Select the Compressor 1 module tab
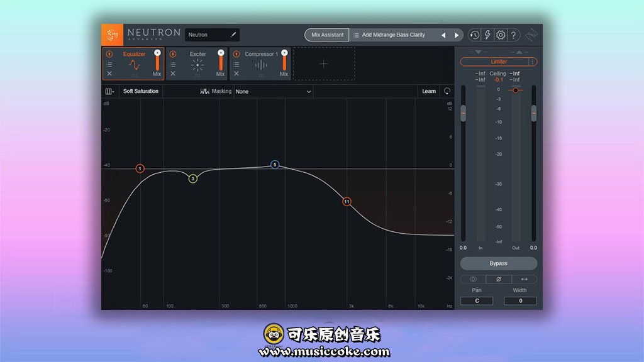The width and height of the screenshot is (644, 362). (261, 63)
